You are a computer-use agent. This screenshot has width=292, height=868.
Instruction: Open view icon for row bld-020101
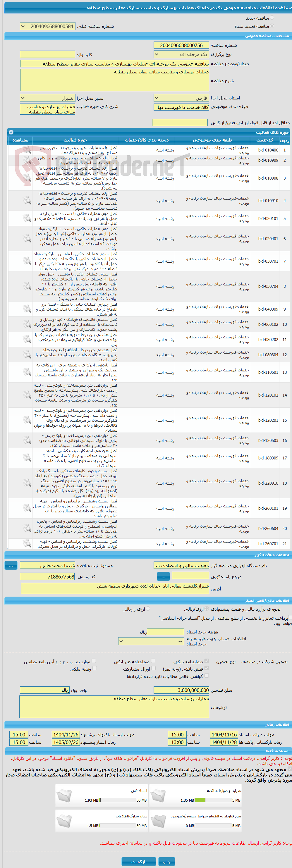click(27, 218)
